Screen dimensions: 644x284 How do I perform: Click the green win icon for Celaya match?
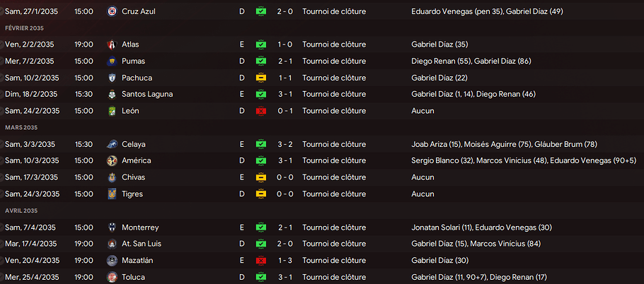pos(260,144)
